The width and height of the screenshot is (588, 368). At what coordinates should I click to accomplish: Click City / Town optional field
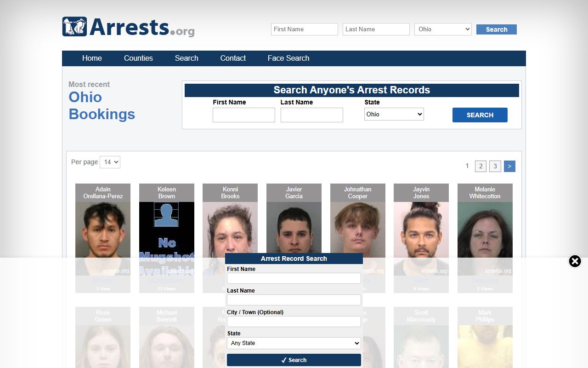(294, 322)
